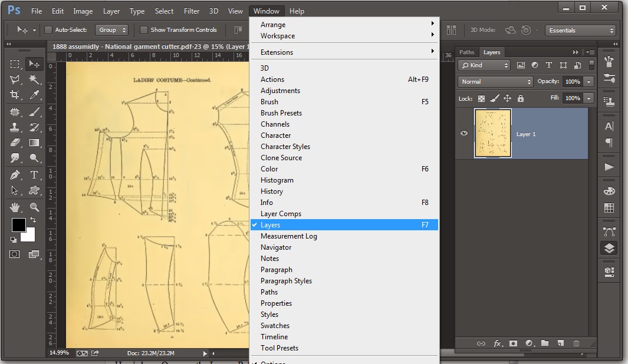Click the foreground color swatch
Screen dimensions: 628x364
click(x=18, y=226)
